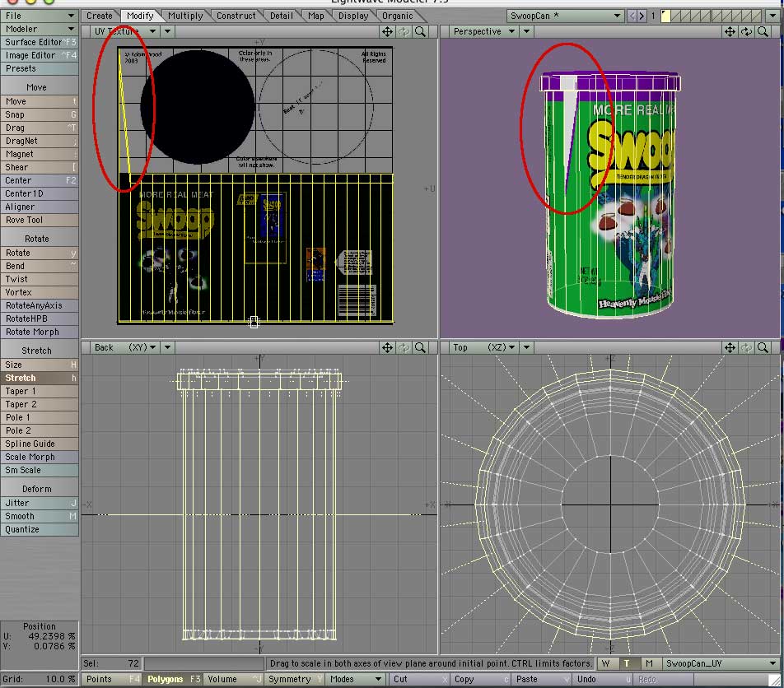The height and width of the screenshot is (688, 784).
Task: Switch to the Create tab
Action: coord(99,16)
